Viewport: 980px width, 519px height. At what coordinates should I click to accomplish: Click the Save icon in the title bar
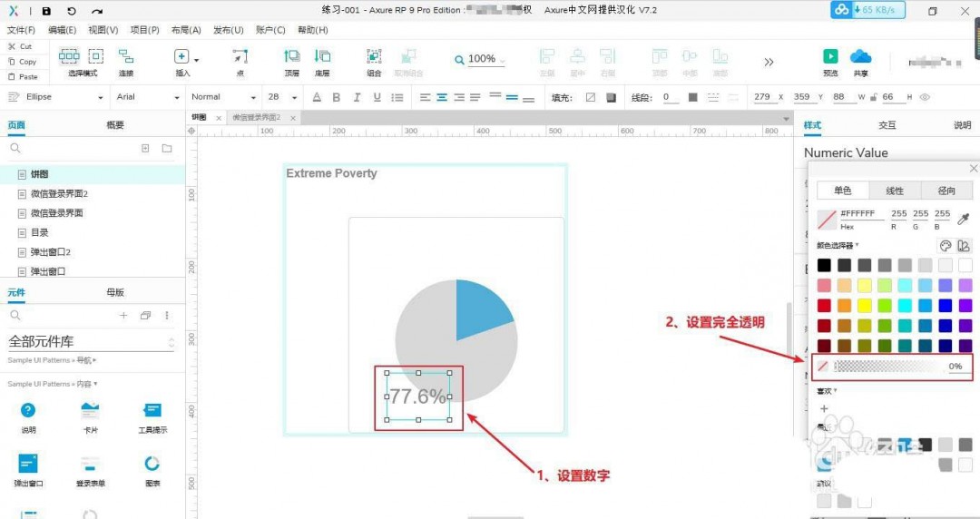(x=46, y=11)
